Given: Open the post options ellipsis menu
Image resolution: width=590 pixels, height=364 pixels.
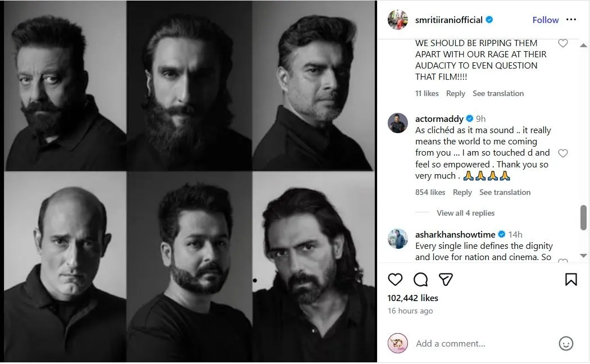Looking at the screenshot, I should 571,20.
